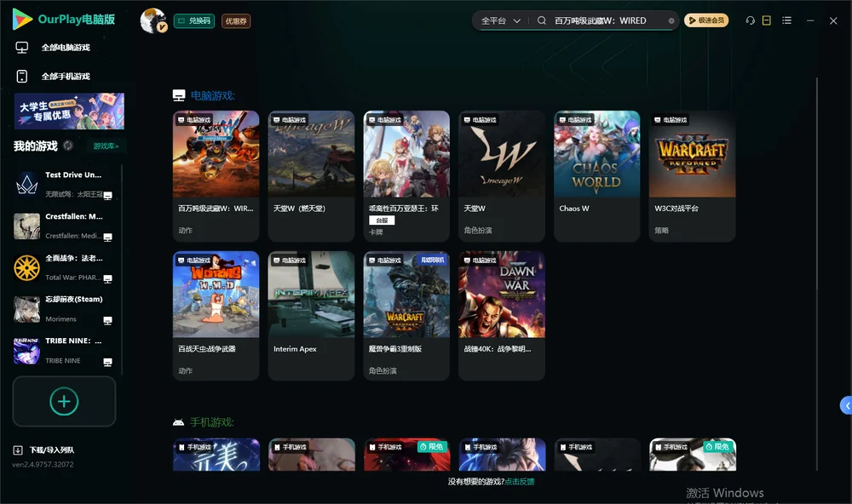Open the 百战天虫:战争武器 game card
The height and width of the screenshot is (504, 852).
[216, 316]
